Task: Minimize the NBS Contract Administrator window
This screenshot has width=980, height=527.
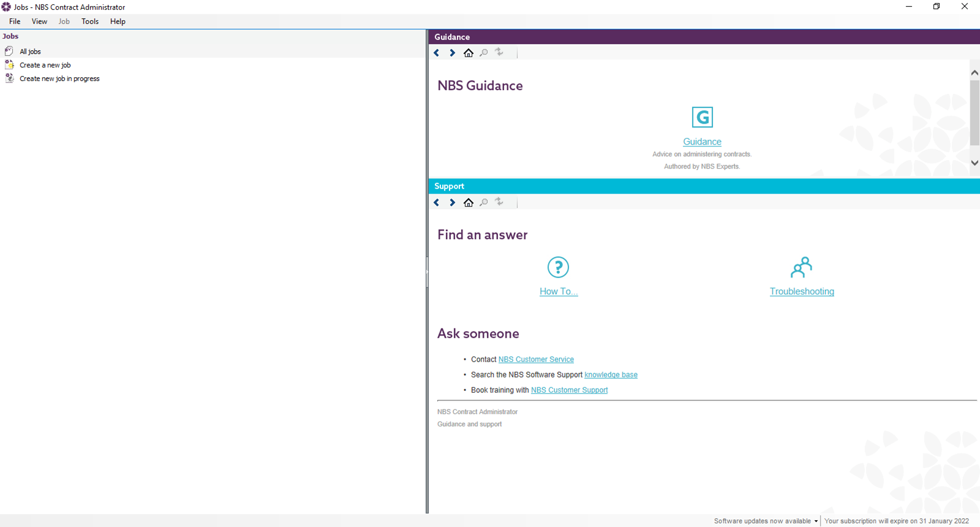Action: (909, 7)
